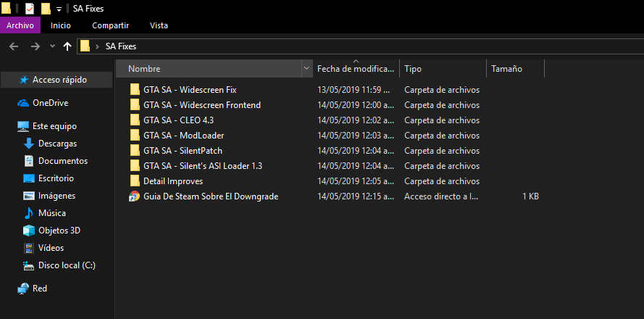Click the Properties icon in title bar
Viewport: 644px width, 319px height.
[x=30, y=9]
